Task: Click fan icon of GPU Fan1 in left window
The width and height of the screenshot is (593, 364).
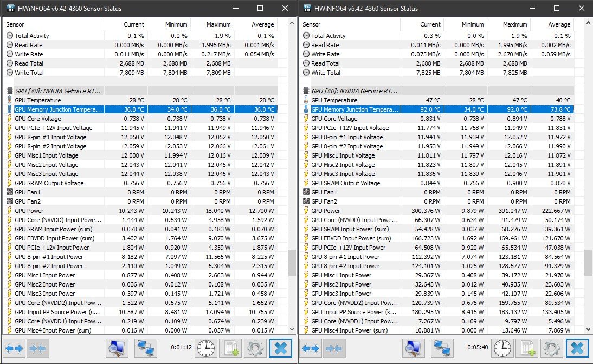Action: click(x=10, y=192)
